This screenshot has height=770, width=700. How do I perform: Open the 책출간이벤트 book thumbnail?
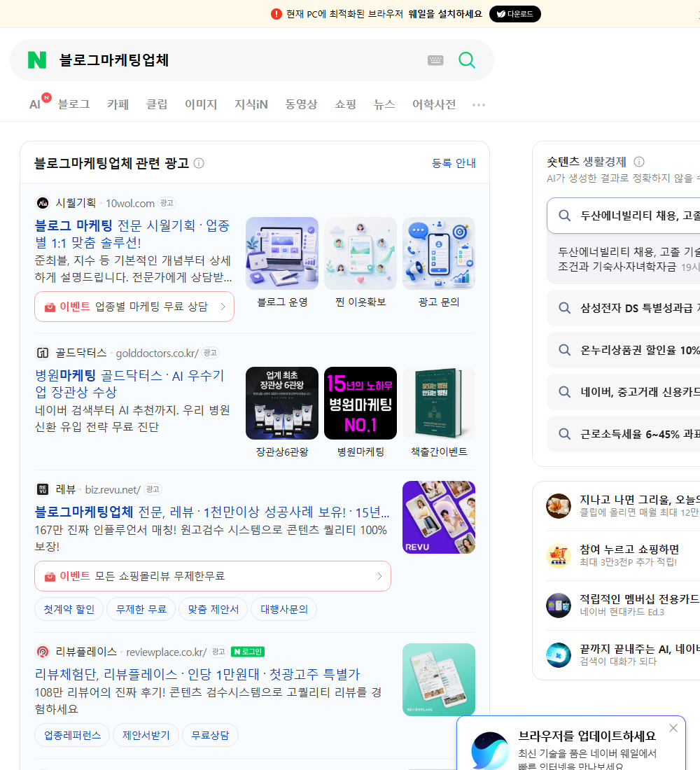[x=439, y=403]
